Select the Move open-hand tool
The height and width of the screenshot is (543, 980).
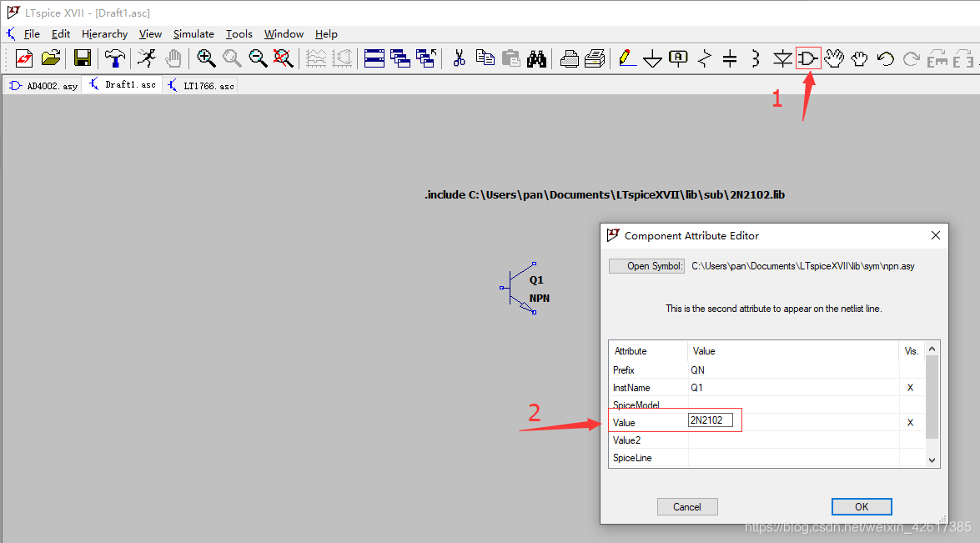coord(834,58)
